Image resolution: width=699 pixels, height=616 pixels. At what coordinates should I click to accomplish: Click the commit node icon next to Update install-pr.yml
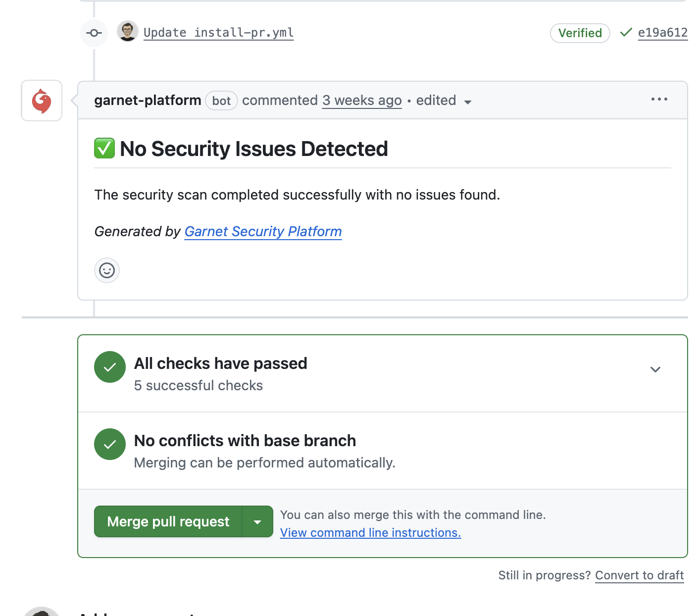pyautogui.click(x=94, y=33)
